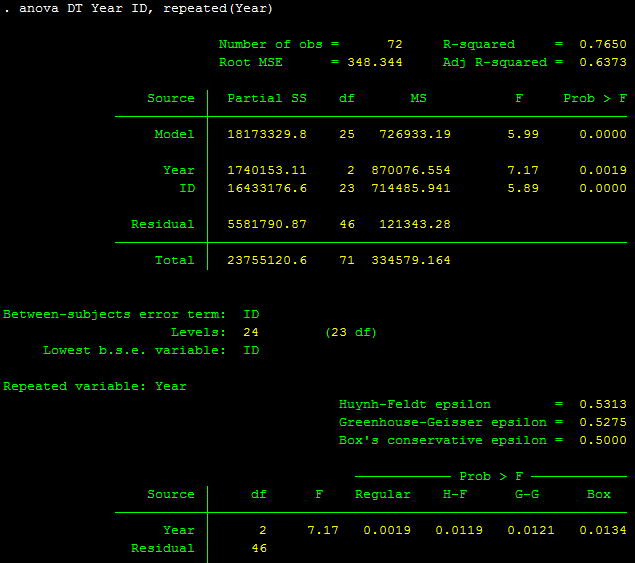Select the ID partial SS 16433176.6
The image size is (635, 563).
coord(267,189)
